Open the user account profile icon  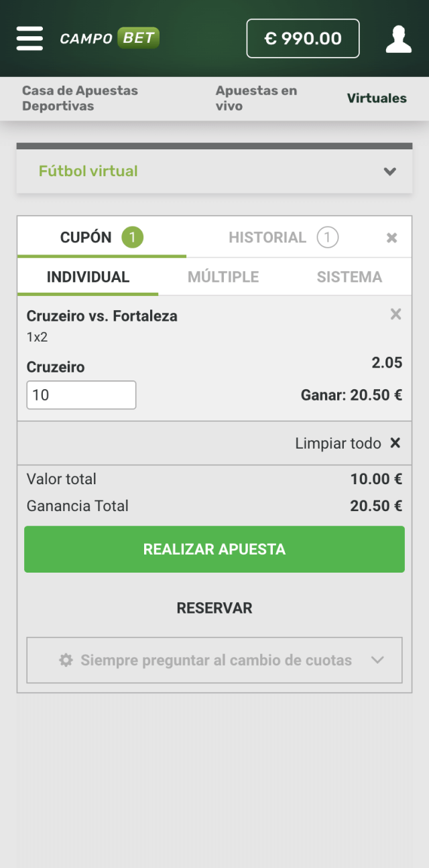[x=398, y=39]
